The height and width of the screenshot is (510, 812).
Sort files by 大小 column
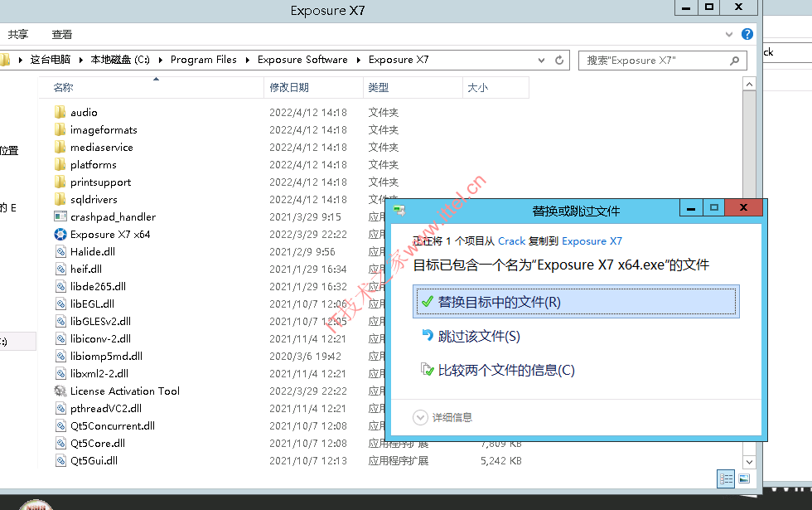point(495,88)
